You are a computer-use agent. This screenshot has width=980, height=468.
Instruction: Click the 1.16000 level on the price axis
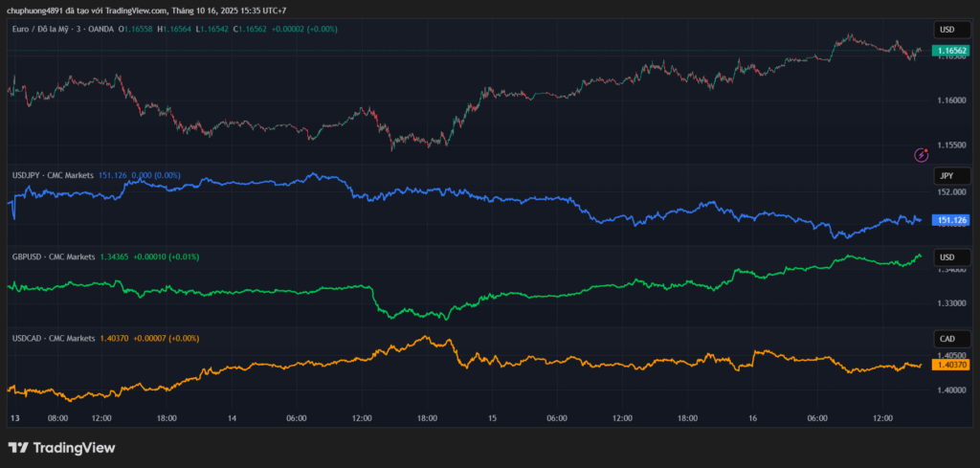951,100
